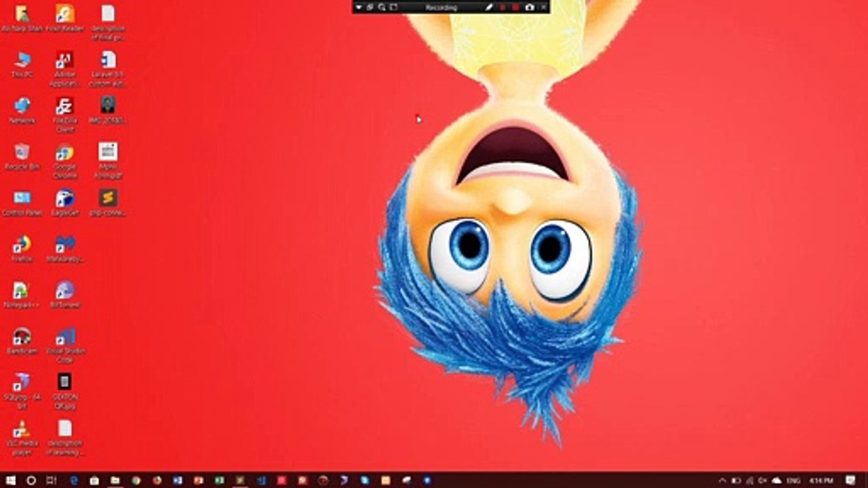This screenshot has height=488, width=868.
Task: Open the OneDrive cloud tray icon
Action: [777, 480]
